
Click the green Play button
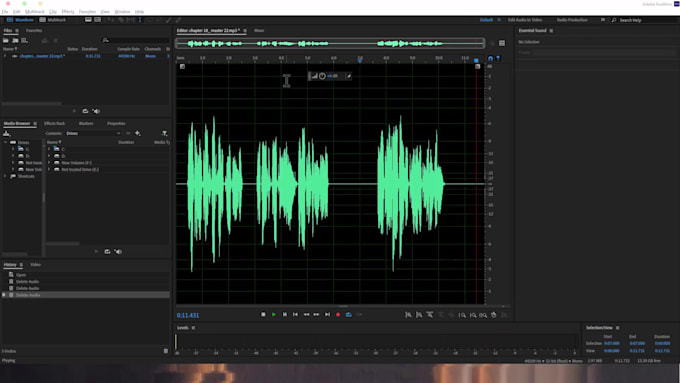point(274,314)
